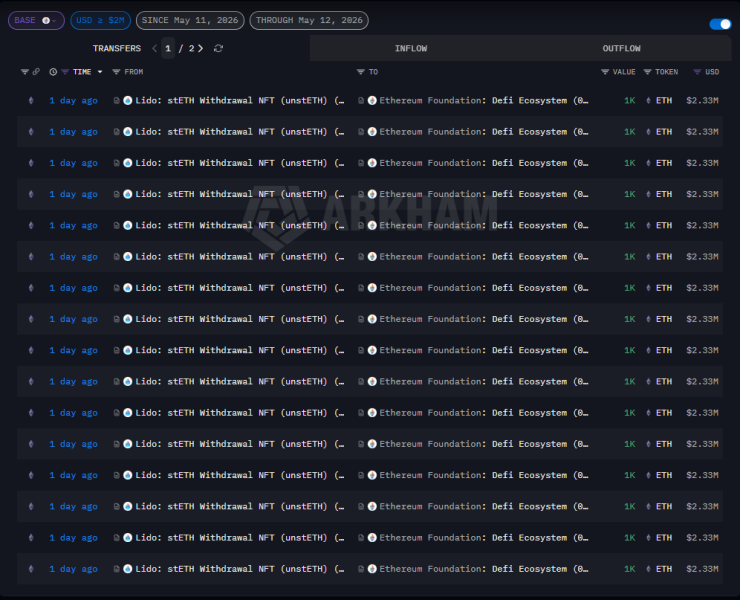Screen dimensions: 740x600
Task: Click first row's Lido stETH Withdrawal NFT sender
Action: pos(240,101)
